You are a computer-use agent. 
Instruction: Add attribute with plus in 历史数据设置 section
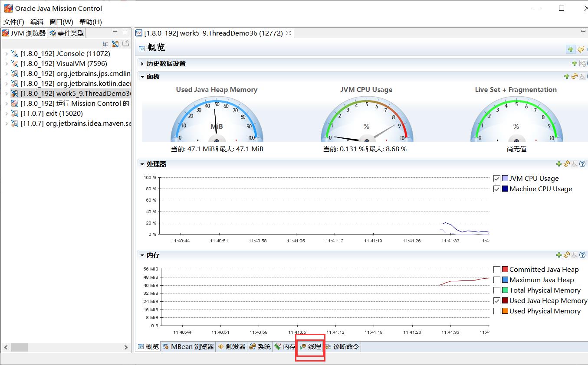coord(575,64)
